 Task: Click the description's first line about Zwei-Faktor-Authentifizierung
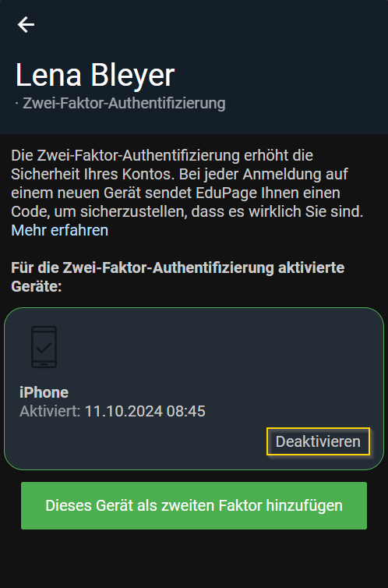(x=162, y=155)
